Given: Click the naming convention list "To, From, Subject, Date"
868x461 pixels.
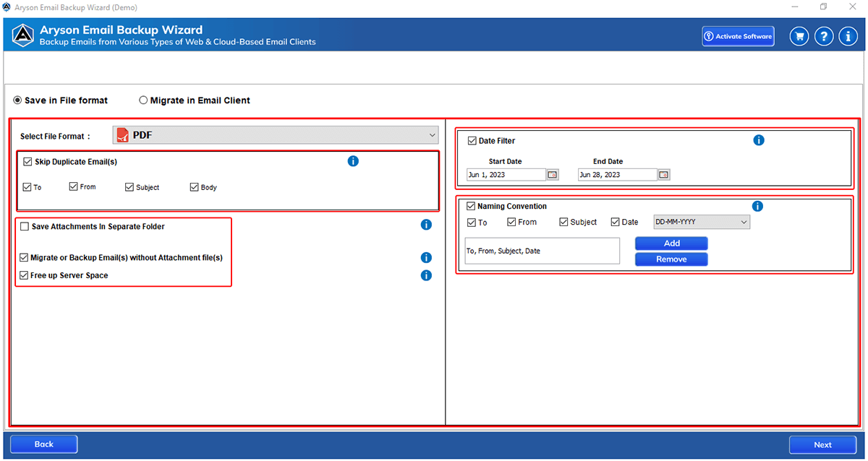Looking at the screenshot, I should click(x=542, y=251).
